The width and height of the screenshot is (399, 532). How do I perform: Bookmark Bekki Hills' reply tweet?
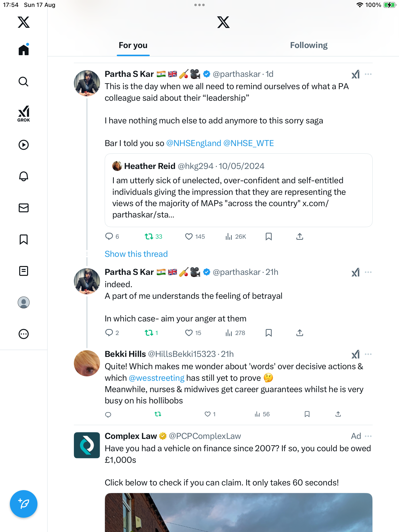coord(307,414)
